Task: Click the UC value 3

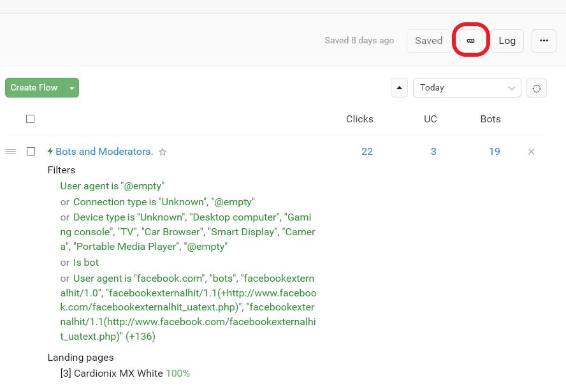Action: pos(433,152)
